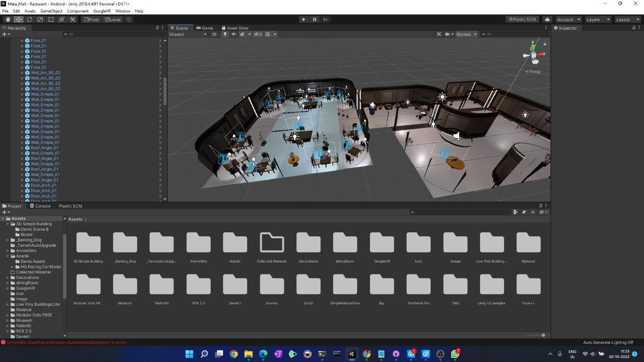
Task: Open the Account dropdown
Action: pyautogui.click(x=569, y=19)
